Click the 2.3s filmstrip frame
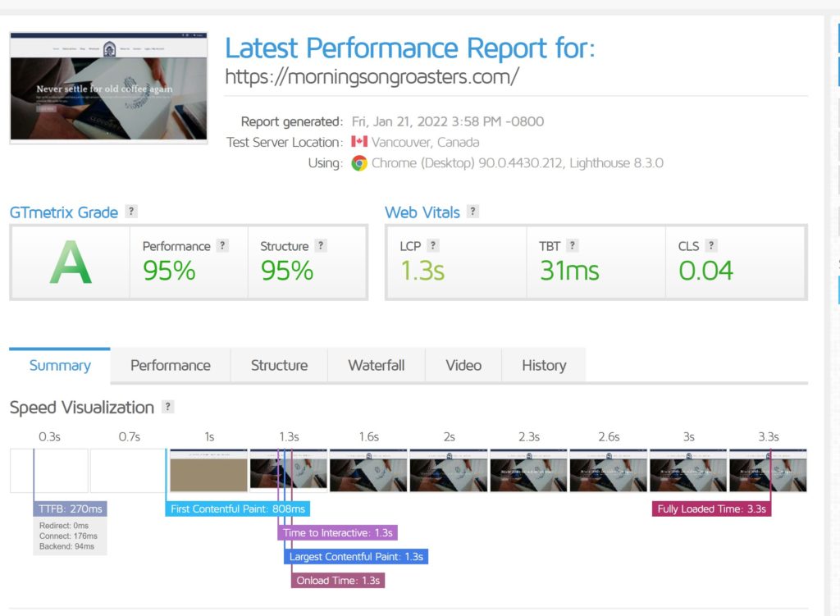This screenshot has height=616, width=840. [529, 470]
